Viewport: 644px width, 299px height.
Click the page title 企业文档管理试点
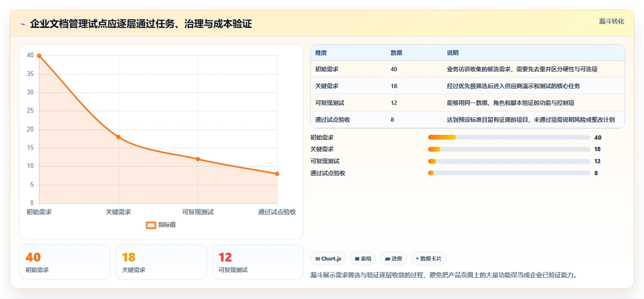141,24
